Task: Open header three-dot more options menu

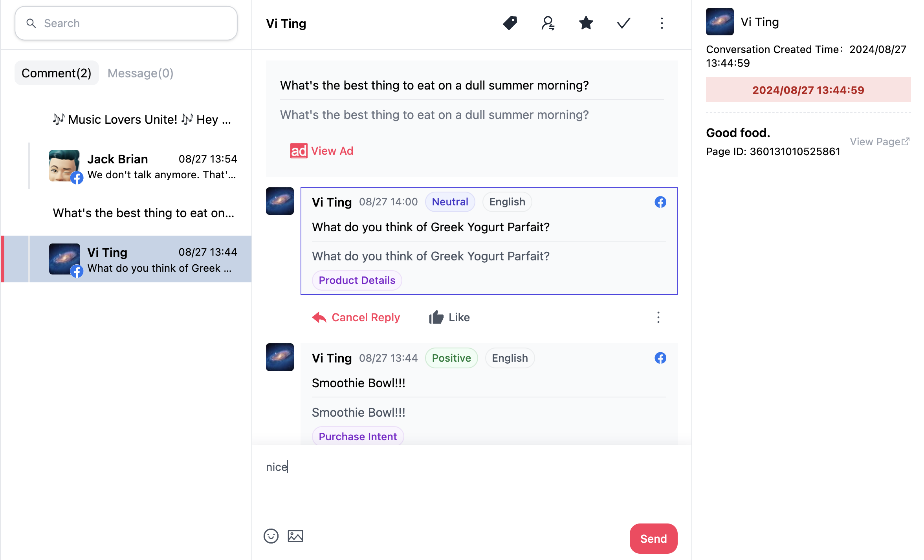Action: [662, 23]
